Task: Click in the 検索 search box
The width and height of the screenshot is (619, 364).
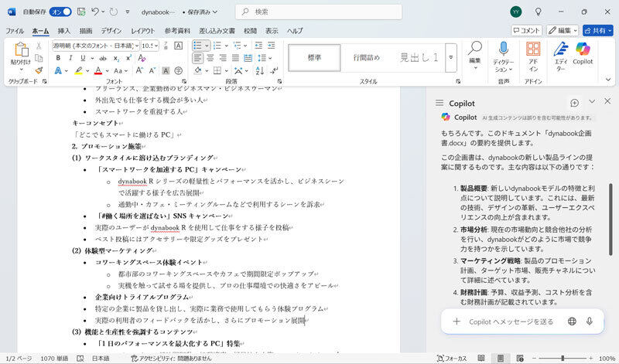Action: [x=319, y=12]
